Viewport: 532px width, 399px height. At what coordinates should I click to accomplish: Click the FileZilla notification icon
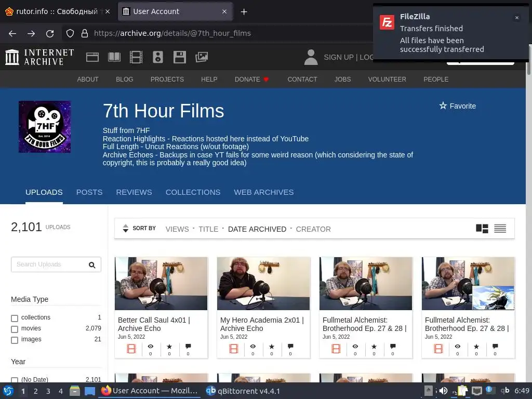click(387, 22)
